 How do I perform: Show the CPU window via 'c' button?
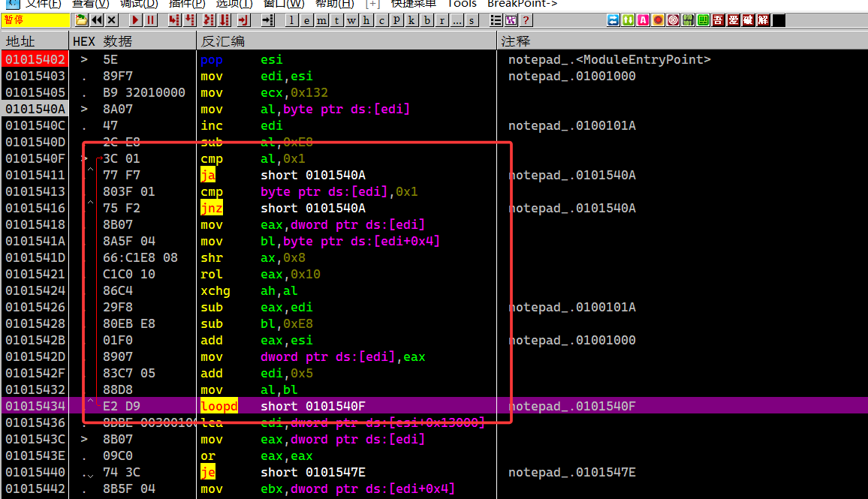pyautogui.click(x=381, y=20)
